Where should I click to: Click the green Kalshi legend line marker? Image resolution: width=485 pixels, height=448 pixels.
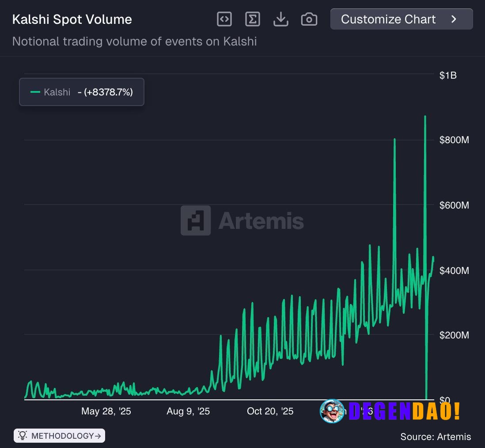(35, 92)
